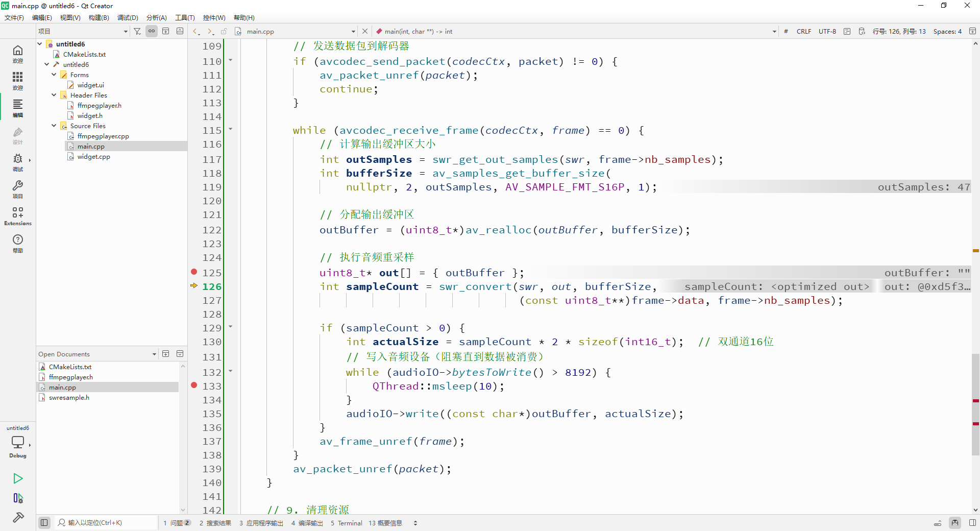Collapse the untitled6 project root
Screen dimensions: 980x531
point(40,44)
